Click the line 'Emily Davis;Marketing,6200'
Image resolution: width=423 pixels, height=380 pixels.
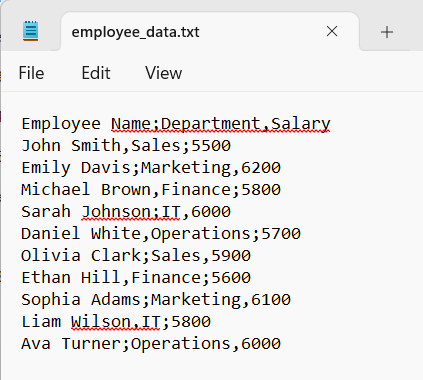(151, 168)
